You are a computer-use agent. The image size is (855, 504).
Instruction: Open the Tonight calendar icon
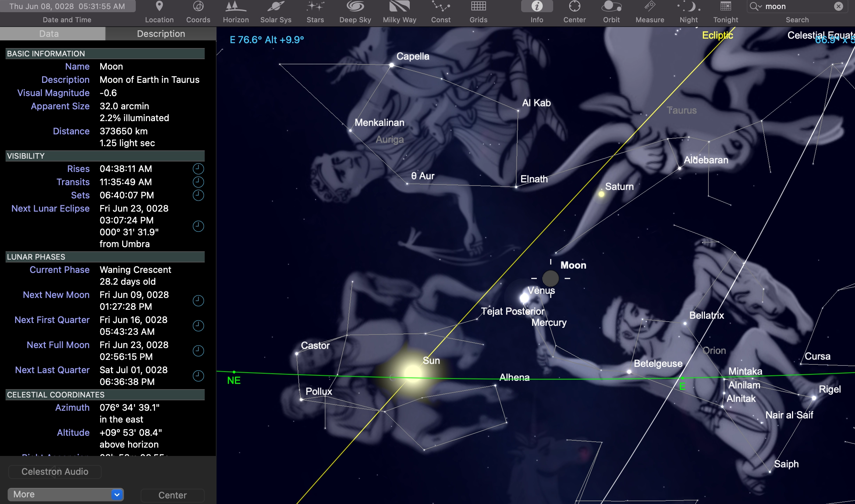pos(725,7)
